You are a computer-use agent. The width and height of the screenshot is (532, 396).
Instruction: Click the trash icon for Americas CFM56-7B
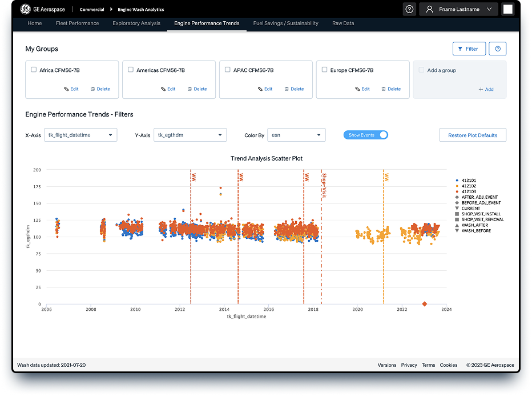coord(190,89)
